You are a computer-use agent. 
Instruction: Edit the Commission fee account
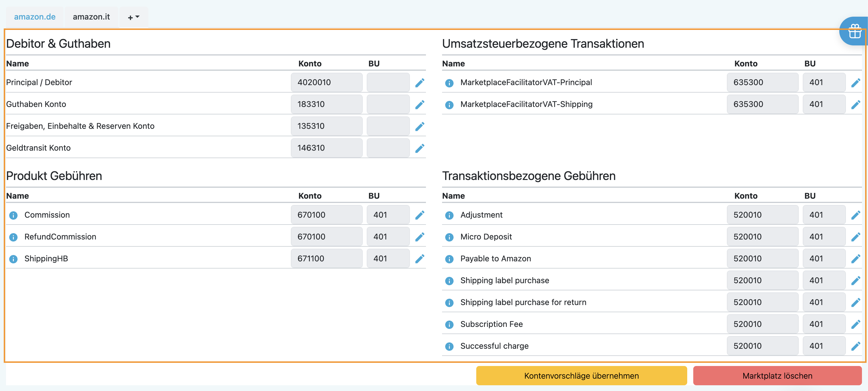coord(420,215)
